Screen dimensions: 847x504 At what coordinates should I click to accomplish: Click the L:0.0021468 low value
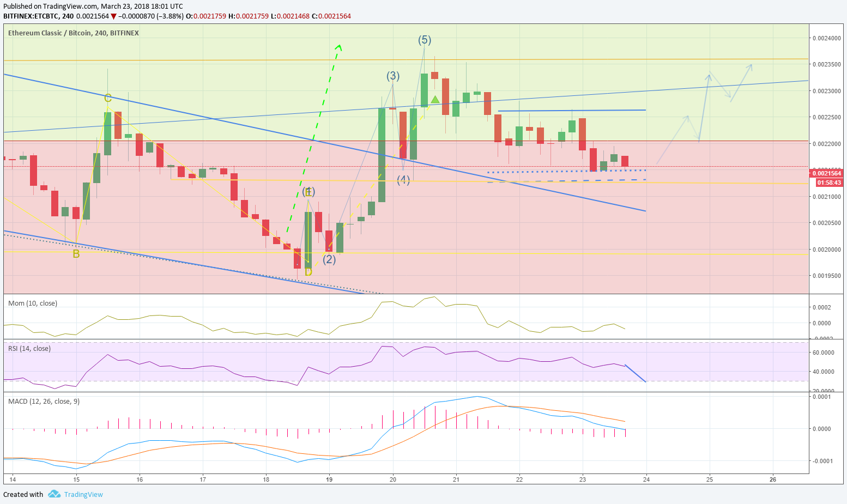point(290,16)
